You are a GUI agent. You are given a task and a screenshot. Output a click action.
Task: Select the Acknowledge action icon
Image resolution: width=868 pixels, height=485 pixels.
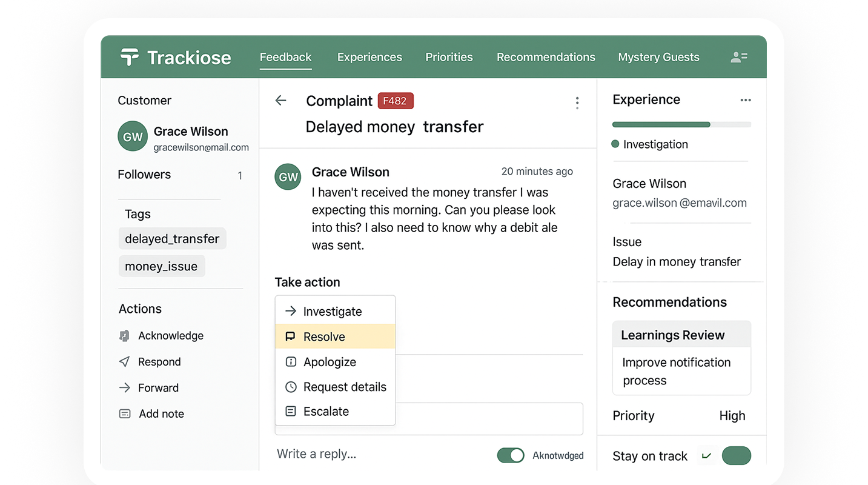[124, 335]
